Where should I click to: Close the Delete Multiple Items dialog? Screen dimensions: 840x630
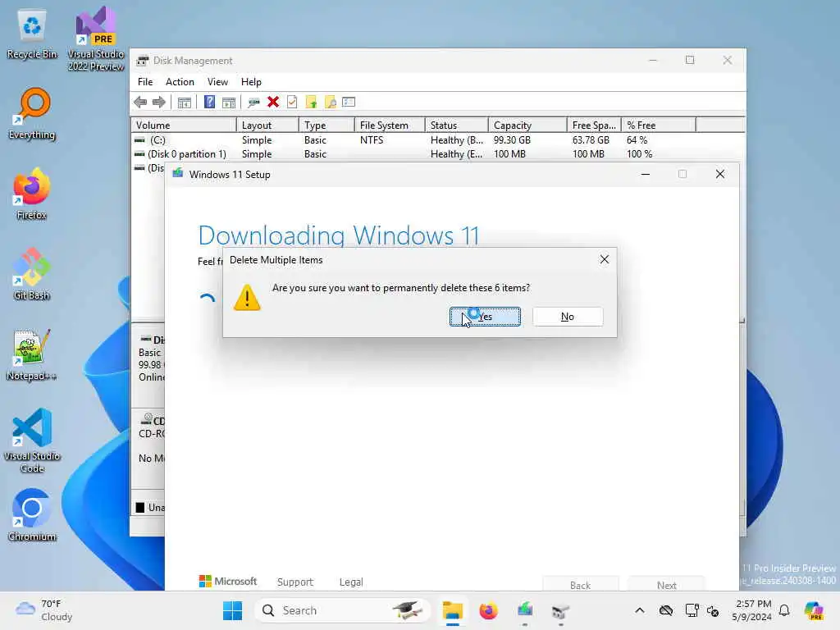[605, 259]
